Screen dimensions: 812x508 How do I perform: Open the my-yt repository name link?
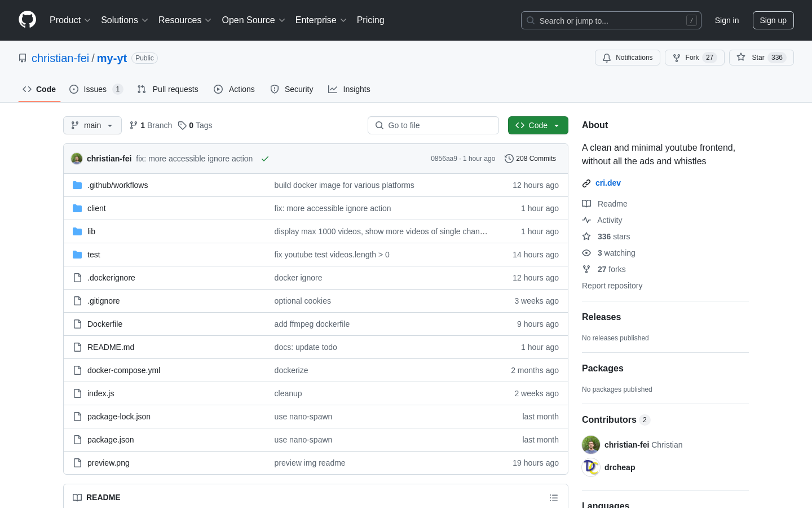[x=112, y=58]
